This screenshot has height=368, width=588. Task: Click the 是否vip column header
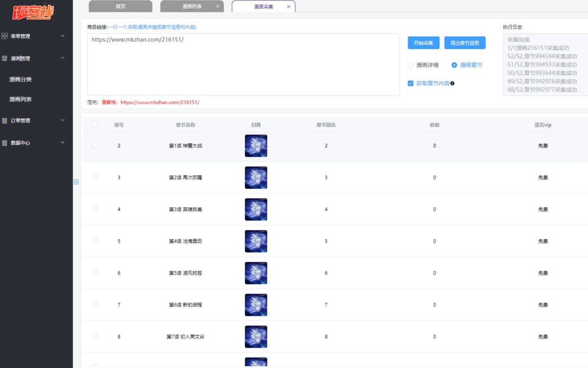(543, 125)
